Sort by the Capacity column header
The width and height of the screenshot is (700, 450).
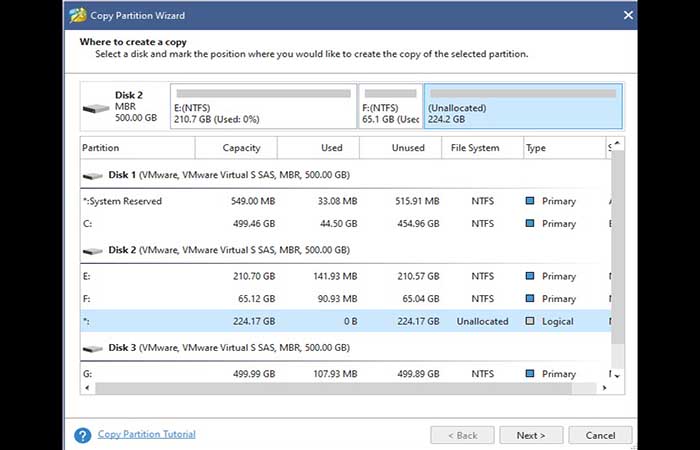[236, 148]
